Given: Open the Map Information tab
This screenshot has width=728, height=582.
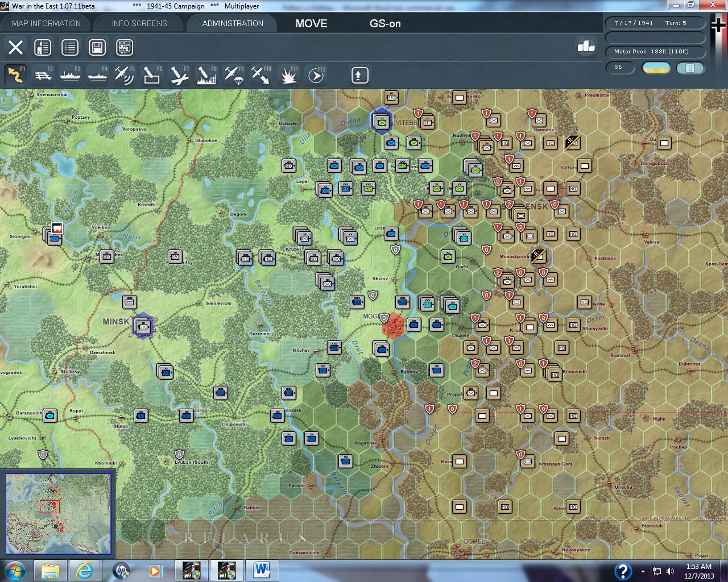Looking at the screenshot, I should click(x=46, y=23).
